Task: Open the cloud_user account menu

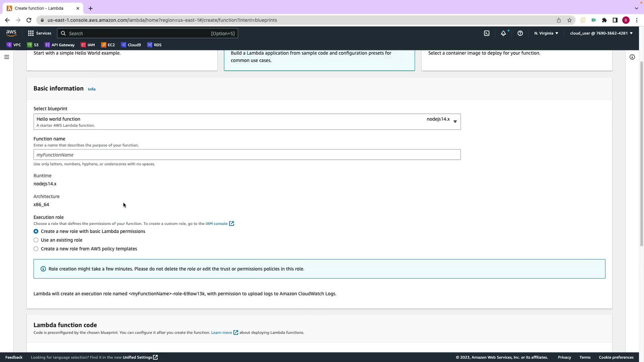Action: pyautogui.click(x=601, y=33)
